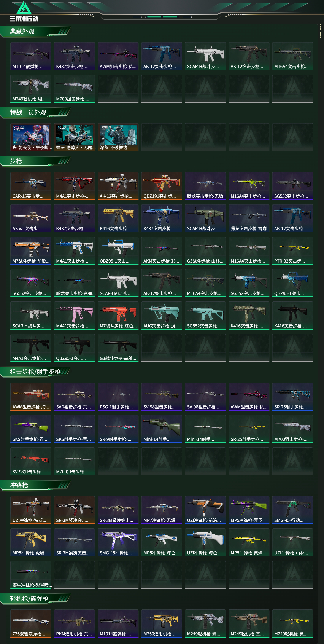Pick the MP5冲锋枪-虎啸 skin
Viewport: 324px width, 644px height.
tap(31, 542)
